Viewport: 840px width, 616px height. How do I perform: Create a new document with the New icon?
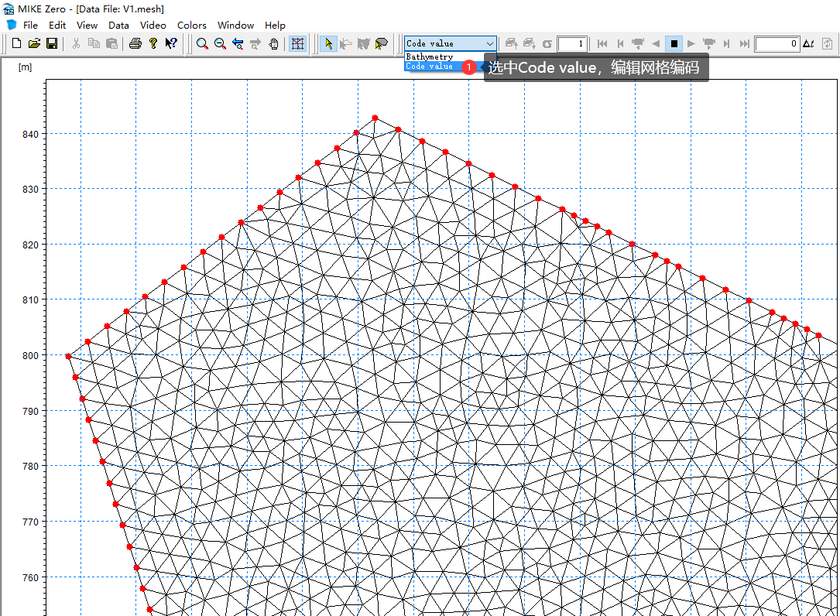[17, 44]
